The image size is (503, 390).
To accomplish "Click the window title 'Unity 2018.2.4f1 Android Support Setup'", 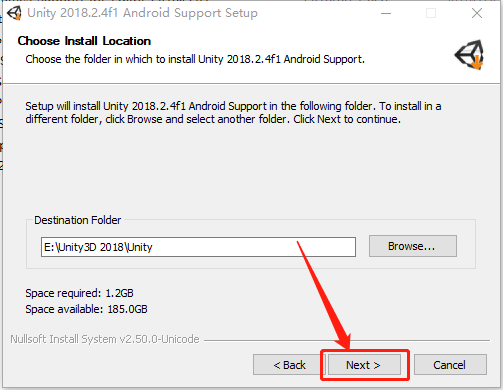I will coord(142,13).
